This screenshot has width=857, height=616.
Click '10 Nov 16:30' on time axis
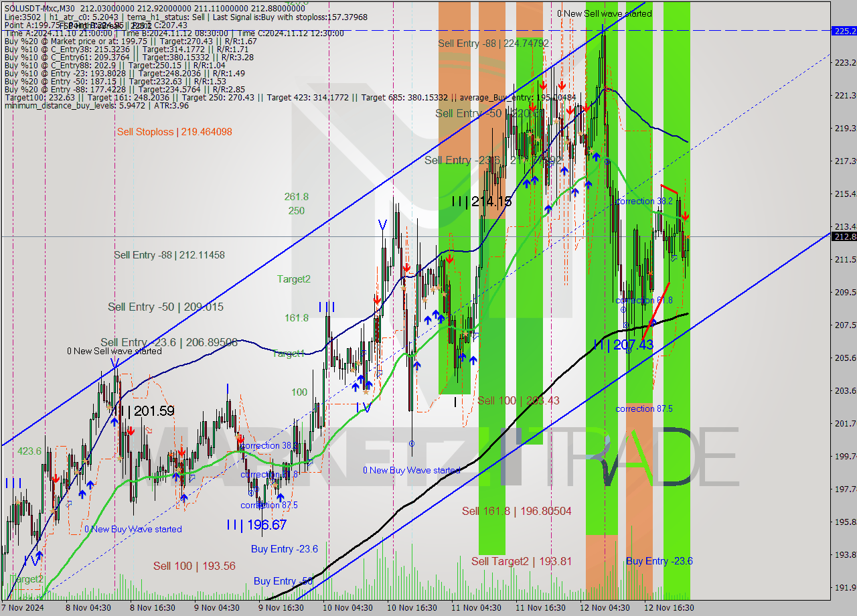tap(412, 608)
